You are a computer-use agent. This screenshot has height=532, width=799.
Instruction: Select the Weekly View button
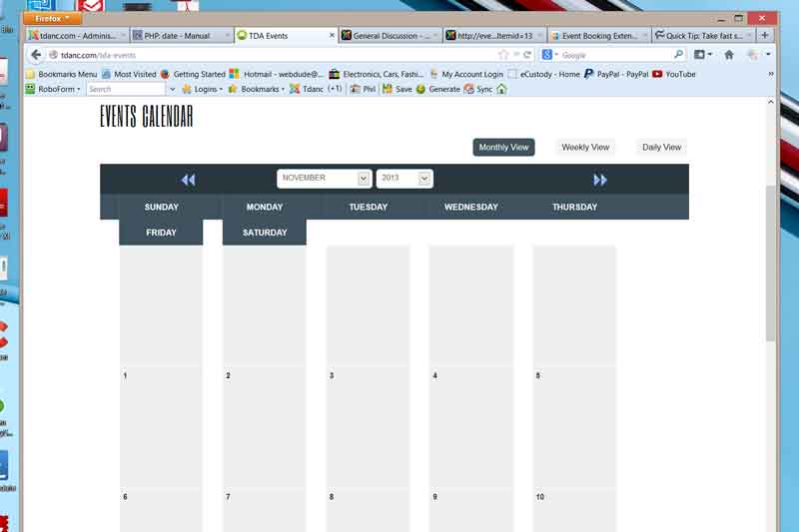tap(584, 148)
